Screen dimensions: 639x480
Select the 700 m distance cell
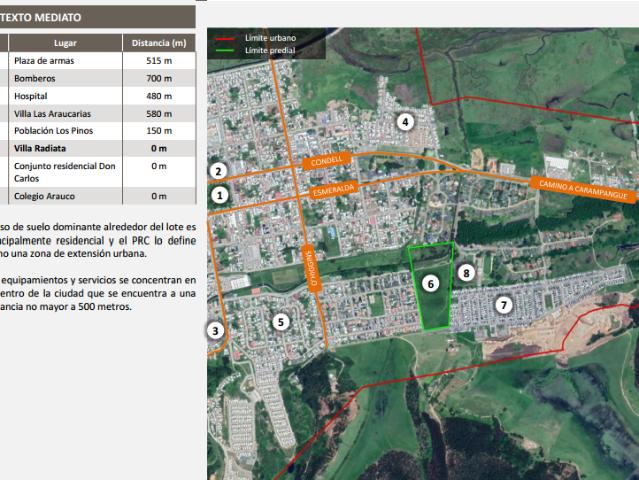(159, 78)
